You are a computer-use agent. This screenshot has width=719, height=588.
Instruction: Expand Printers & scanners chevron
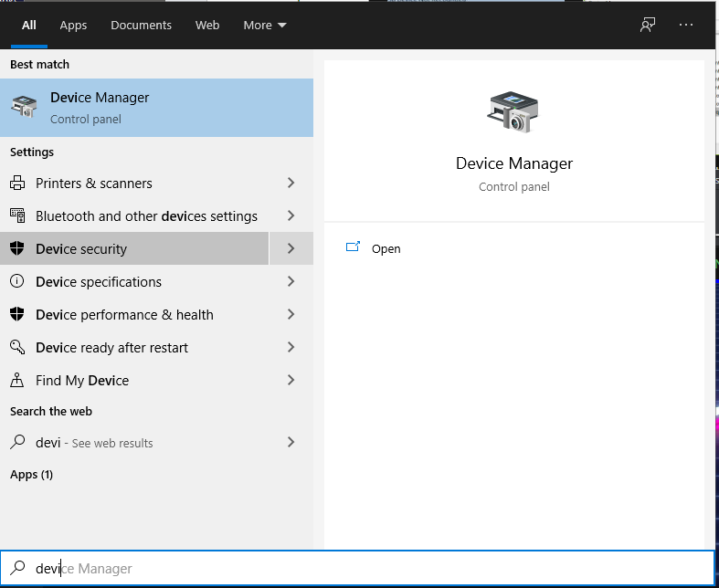coord(291,183)
